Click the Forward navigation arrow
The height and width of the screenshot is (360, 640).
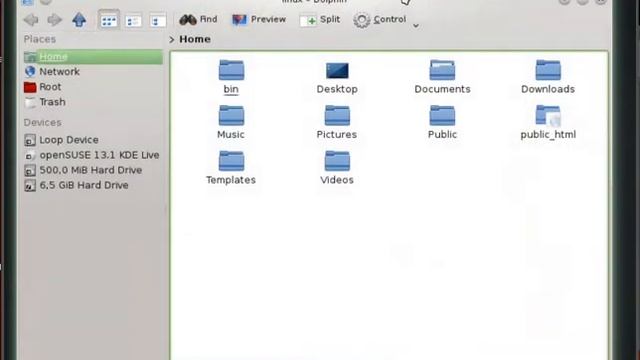click(54, 20)
